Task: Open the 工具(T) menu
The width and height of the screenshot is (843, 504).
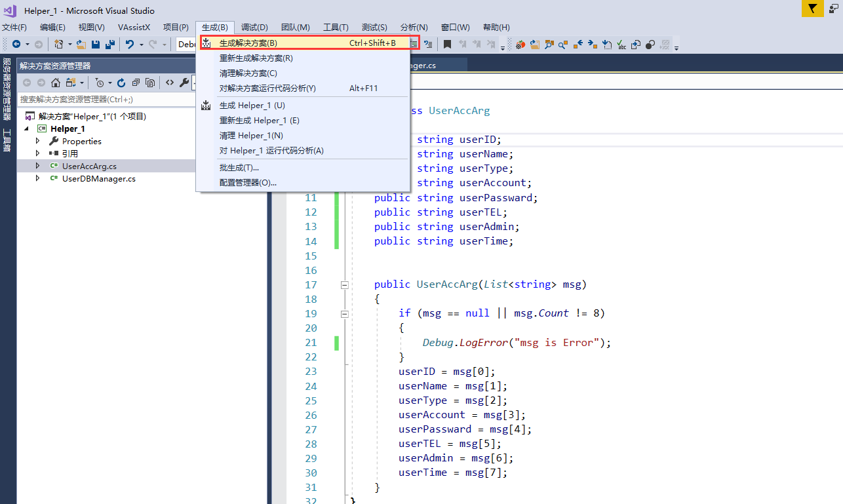Action: point(336,27)
